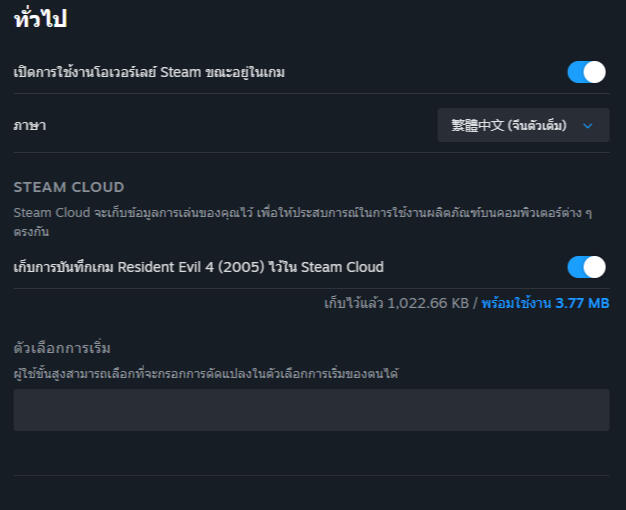Click the bottom divider line below launch options

(x=311, y=475)
